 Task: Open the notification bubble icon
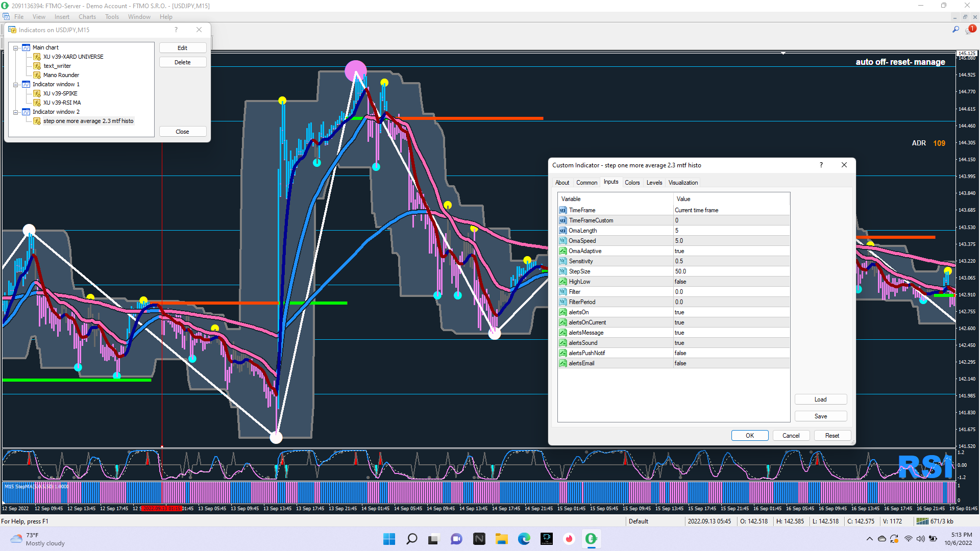[x=969, y=30]
